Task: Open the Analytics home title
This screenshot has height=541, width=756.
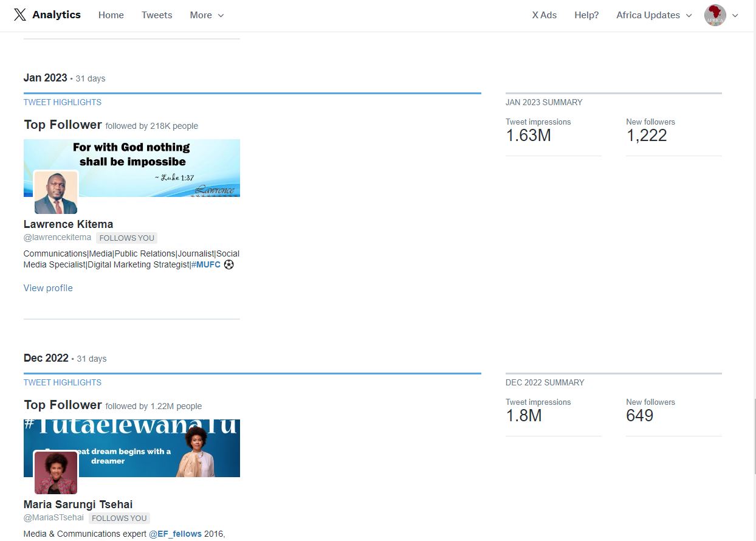Action: (57, 15)
